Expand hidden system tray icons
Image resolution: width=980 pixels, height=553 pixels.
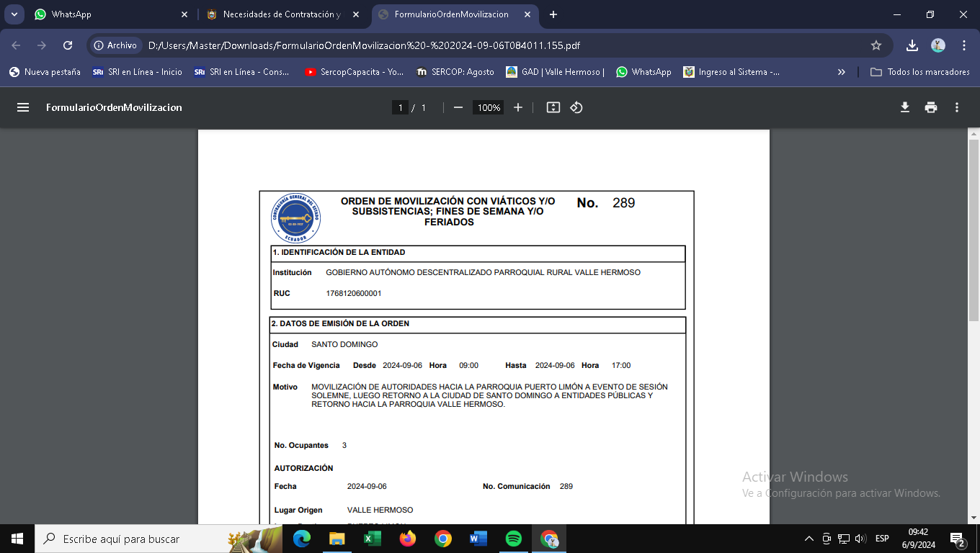pos(808,539)
